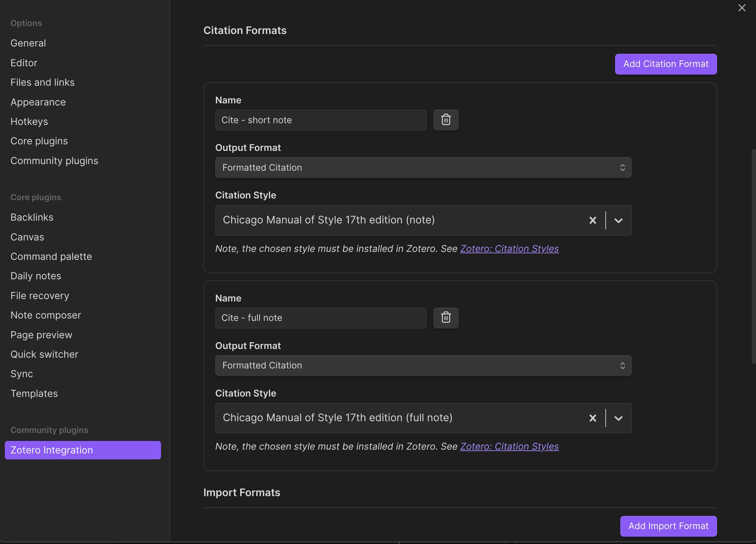The image size is (756, 544).
Task: Select Zotero Integration in sidebar
Action: pyautogui.click(x=83, y=450)
